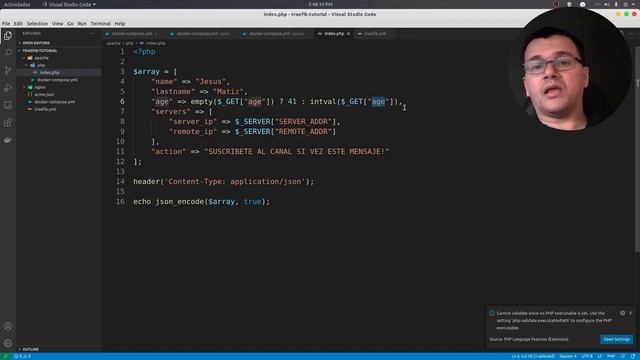
Task: Click apache in the breadcrumb
Action: click(x=113, y=43)
